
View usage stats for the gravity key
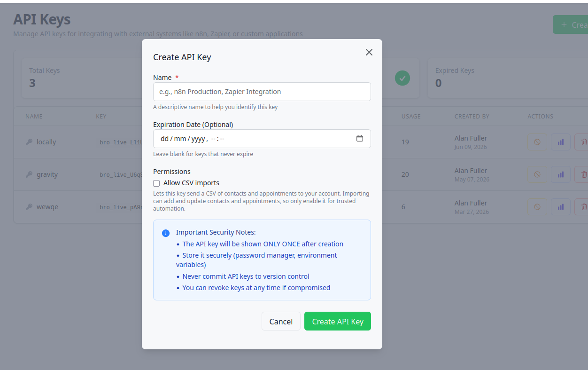point(561,174)
